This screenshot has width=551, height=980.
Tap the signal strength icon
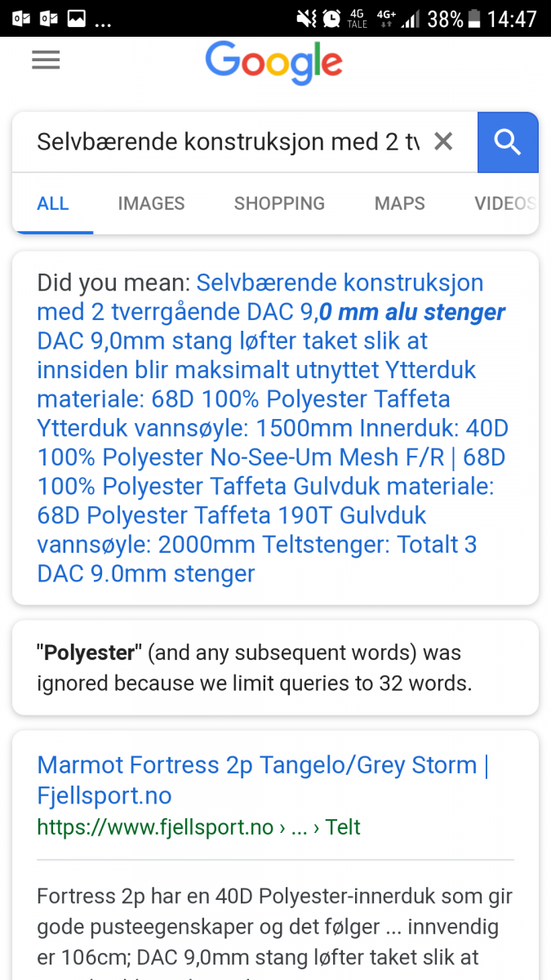click(411, 18)
